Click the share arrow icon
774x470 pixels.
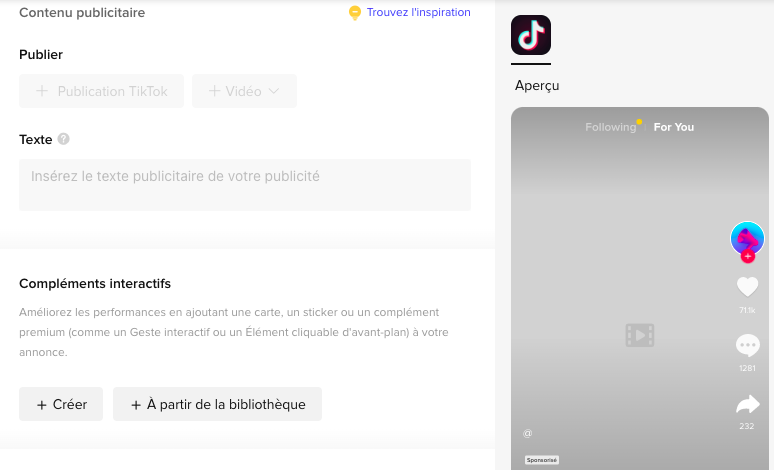coord(747,404)
